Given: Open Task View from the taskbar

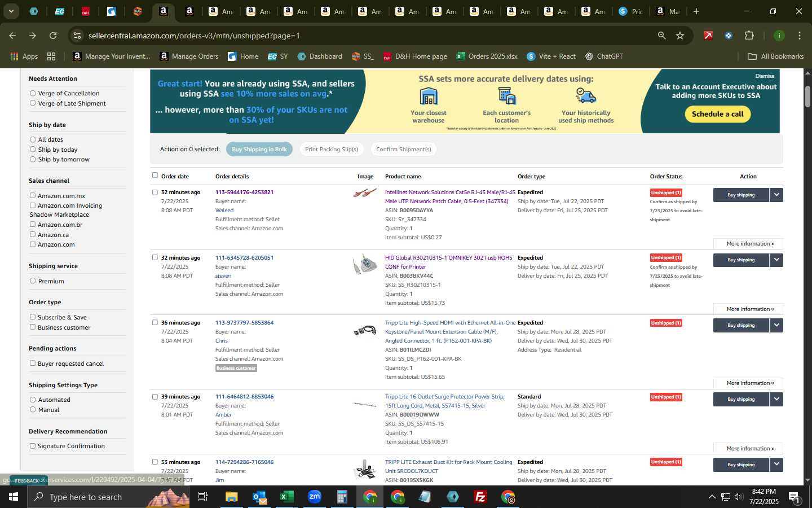Looking at the screenshot, I should point(203,497).
